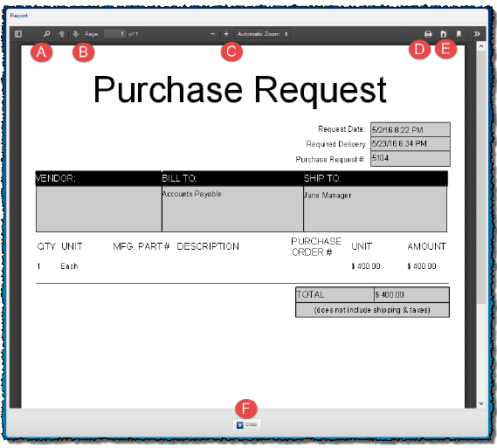The height and width of the screenshot is (448, 497).
Task: Click the VENDOR header cell
Action: (99, 178)
